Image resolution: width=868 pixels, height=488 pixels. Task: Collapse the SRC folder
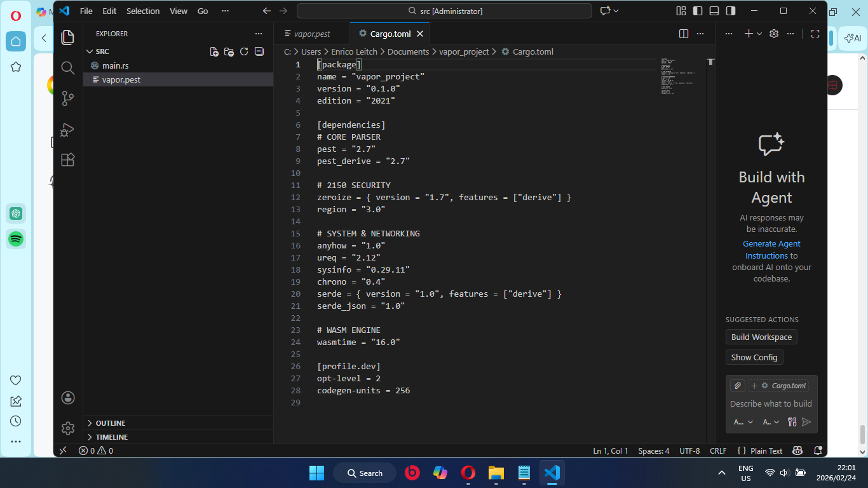click(100, 51)
